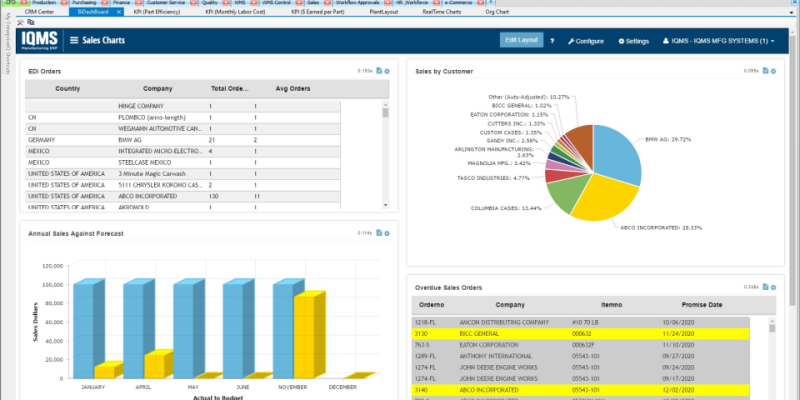Click the tools icon below CRM Center tab

click(x=20, y=22)
